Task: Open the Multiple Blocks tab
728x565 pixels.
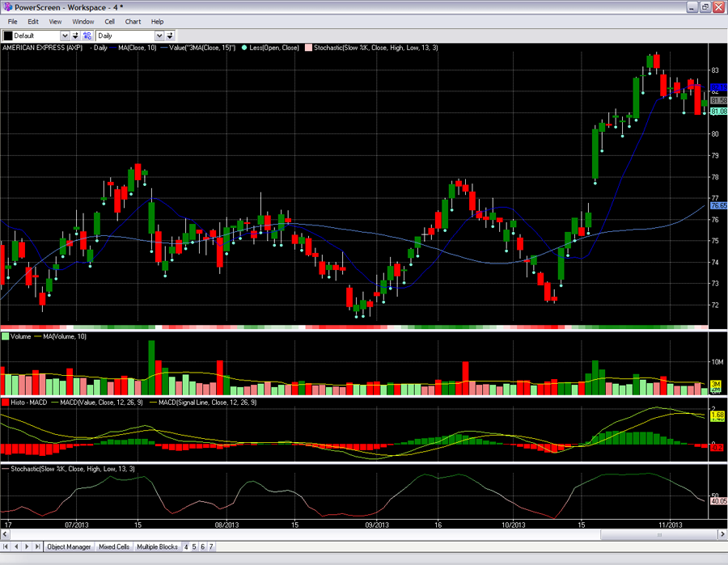Action: pos(157,547)
